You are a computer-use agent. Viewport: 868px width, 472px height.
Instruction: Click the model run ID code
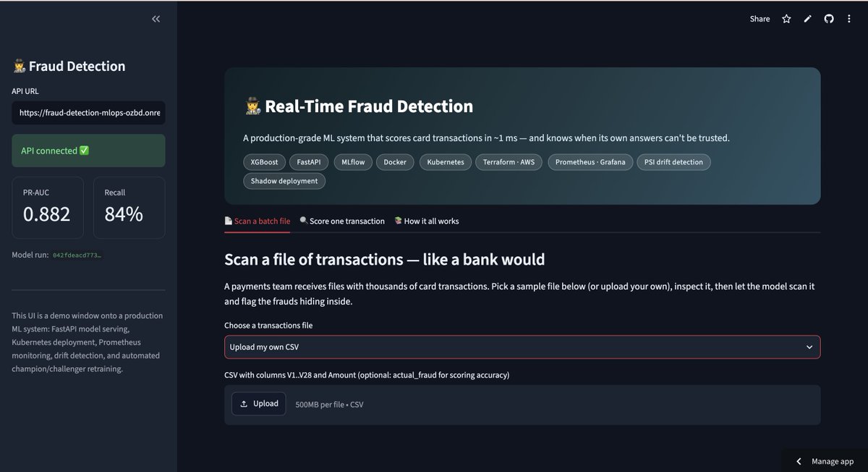[x=77, y=256]
